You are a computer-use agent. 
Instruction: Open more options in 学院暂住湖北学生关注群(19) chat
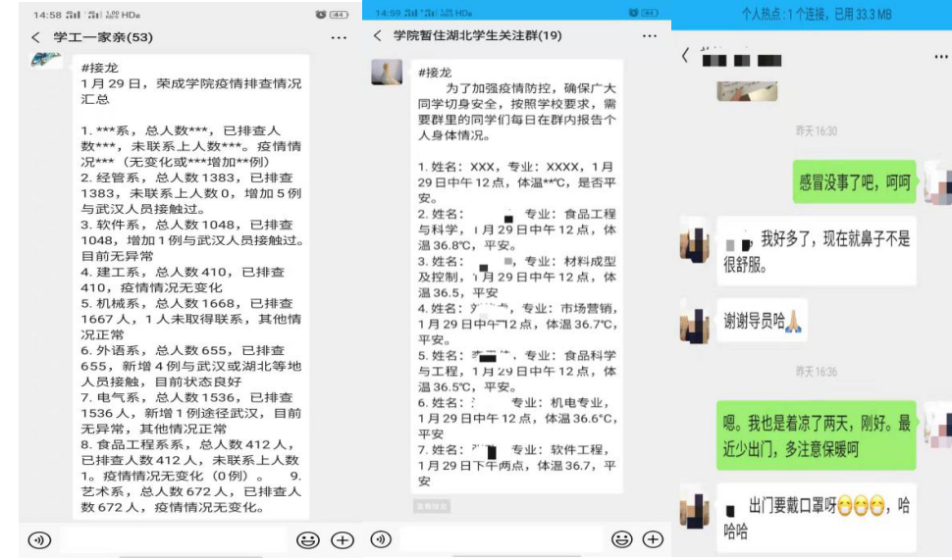(x=650, y=36)
